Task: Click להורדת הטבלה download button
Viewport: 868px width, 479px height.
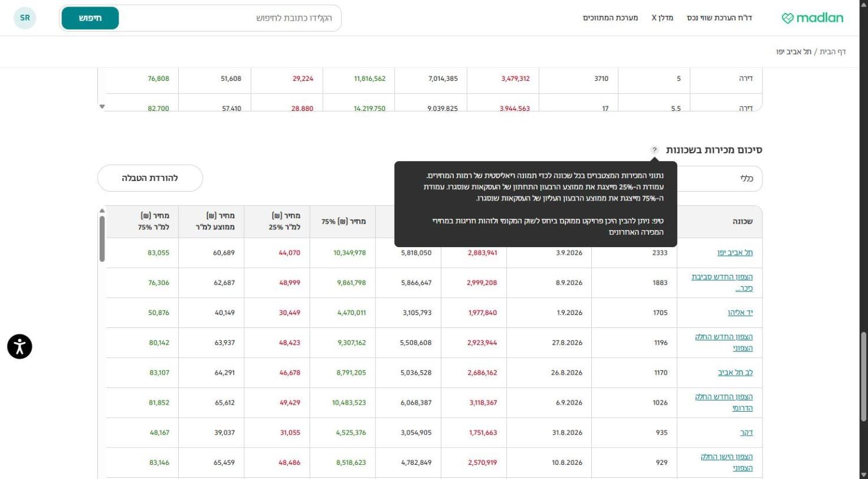Action: click(150, 178)
